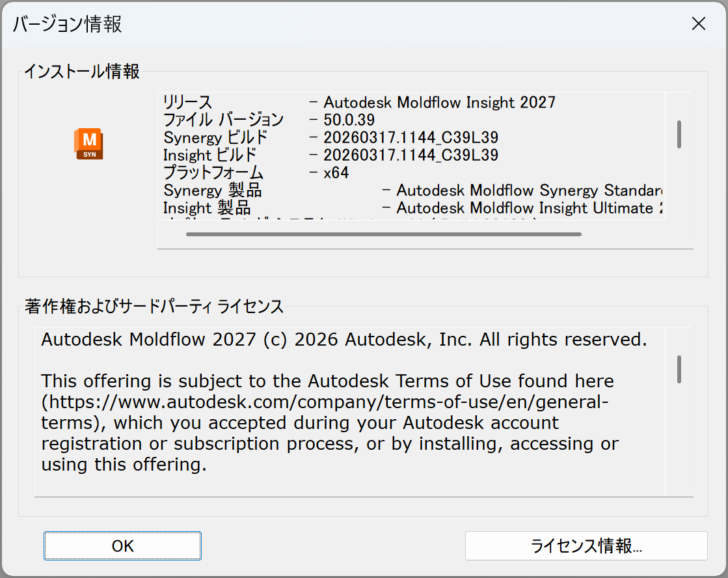Viewport: 728px width, 578px height.
Task: Close the バージョン情報 dialog
Action: tap(698, 23)
